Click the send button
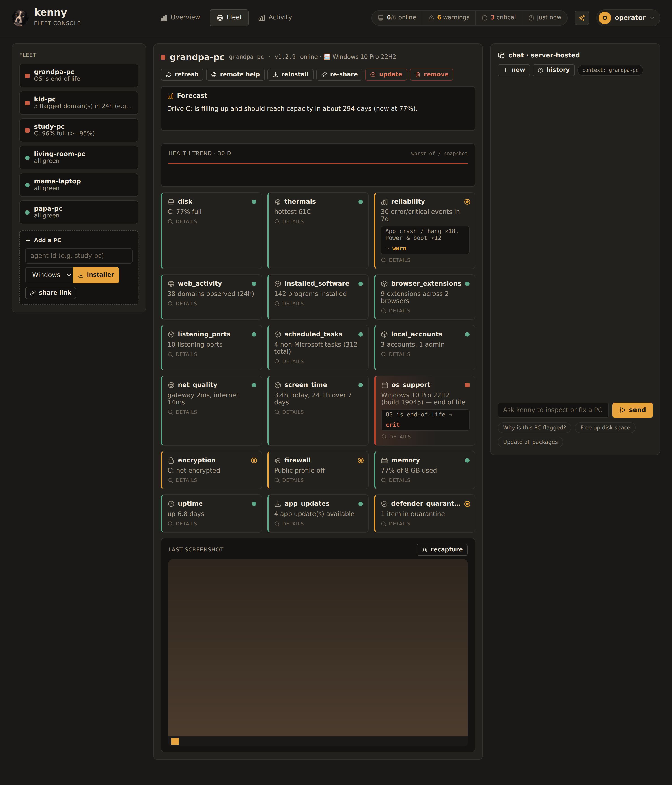Image resolution: width=672 pixels, height=785 pixels. click(632, 410)
